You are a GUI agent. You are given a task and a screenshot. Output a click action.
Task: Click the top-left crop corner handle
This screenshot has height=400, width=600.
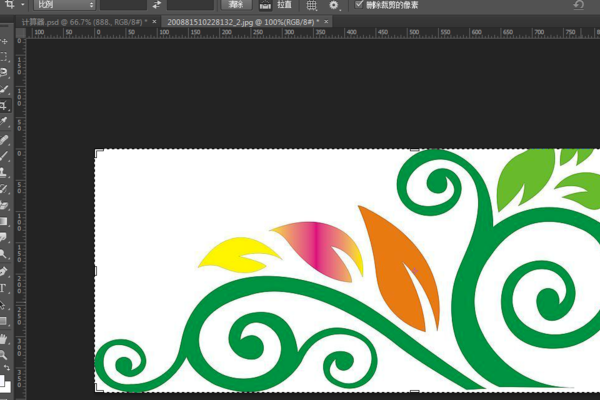[99, 153]
